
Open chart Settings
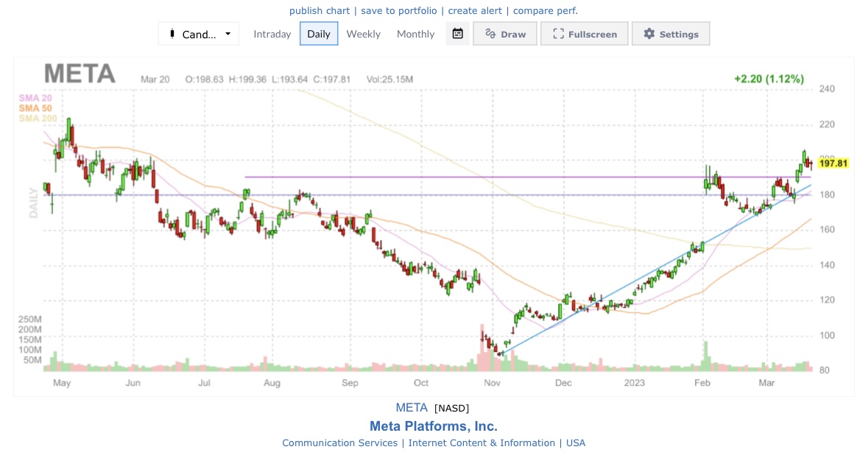(671, 34)
